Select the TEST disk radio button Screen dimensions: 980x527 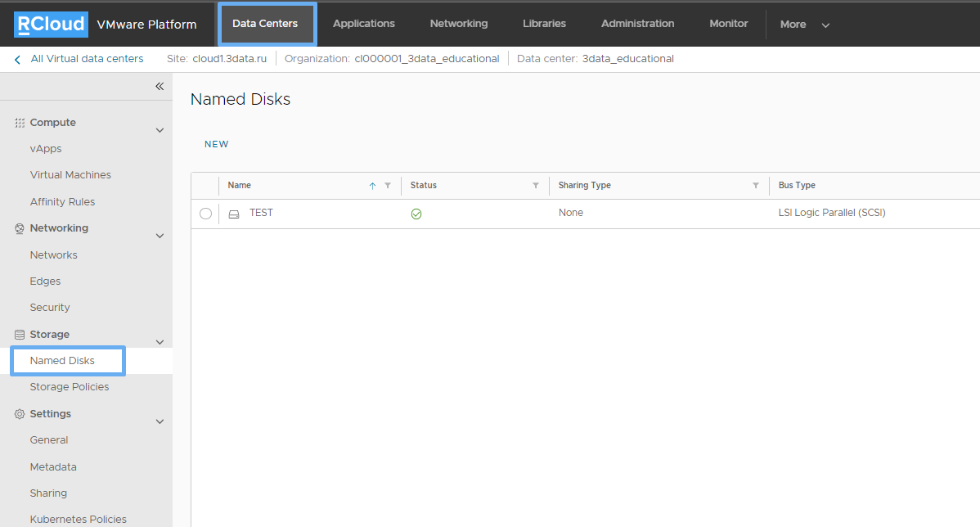[205, 214]
